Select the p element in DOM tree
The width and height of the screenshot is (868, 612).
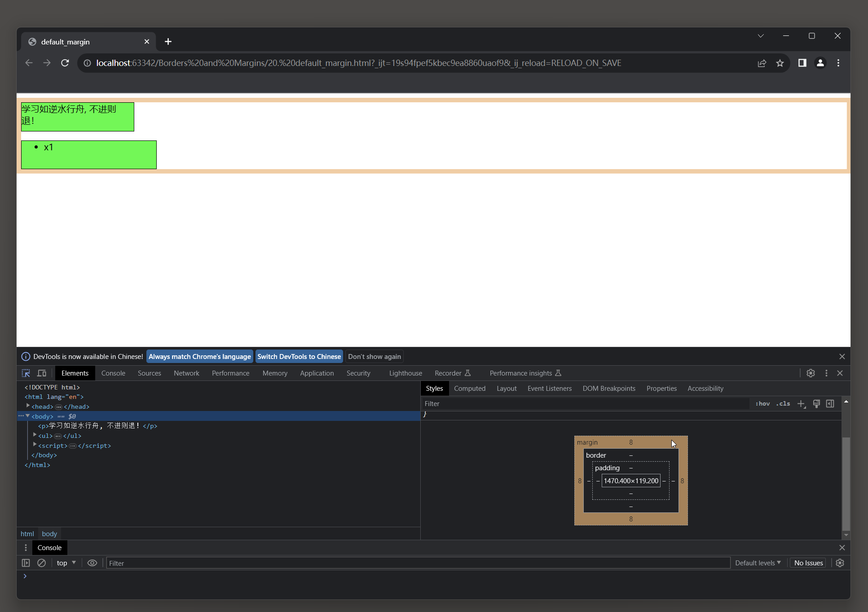tap(98, 426)
